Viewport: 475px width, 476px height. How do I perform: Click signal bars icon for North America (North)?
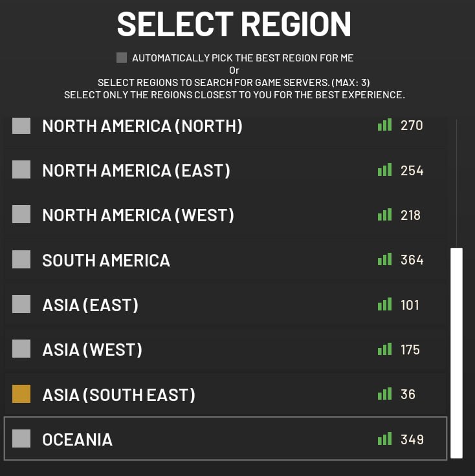point(384,125)
